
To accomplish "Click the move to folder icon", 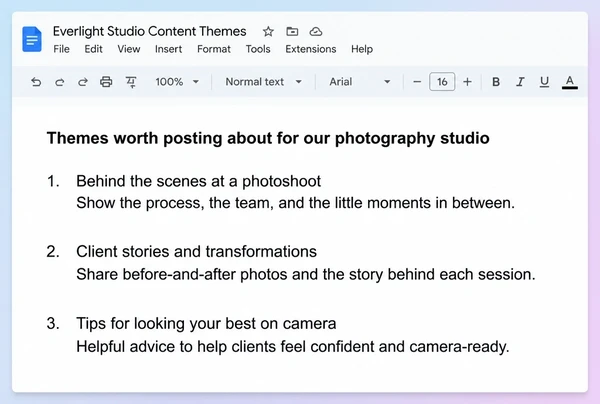I will coord(292,31).
